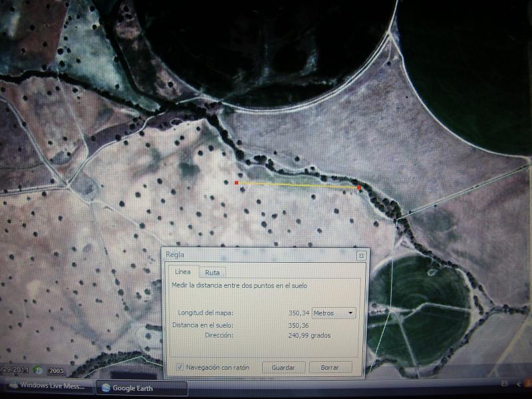Click the Windows Live Messenger taskbar icon
The image size is (532, 399).
(x=13, y=386)
